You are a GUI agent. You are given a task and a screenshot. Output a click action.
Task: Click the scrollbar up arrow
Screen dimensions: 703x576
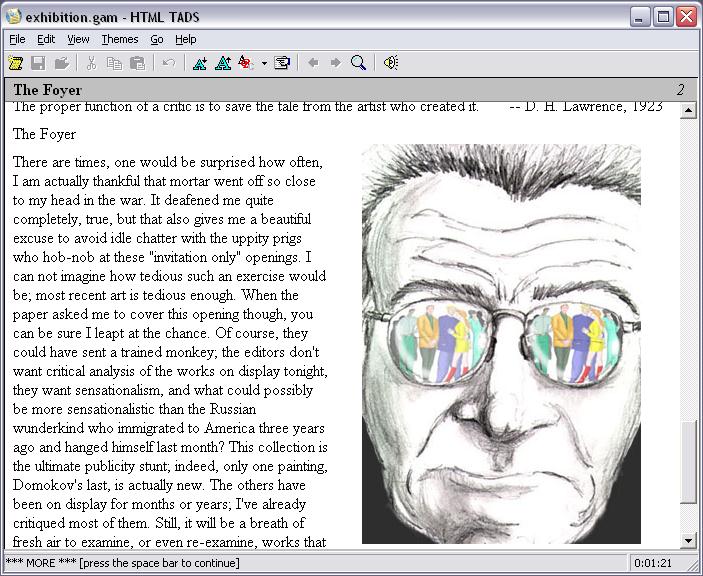[688, 111]
